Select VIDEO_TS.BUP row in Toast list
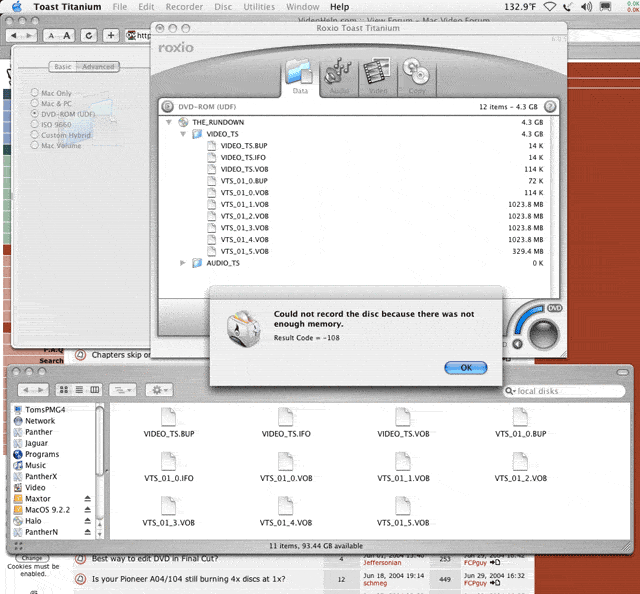 tap(355, 146)
